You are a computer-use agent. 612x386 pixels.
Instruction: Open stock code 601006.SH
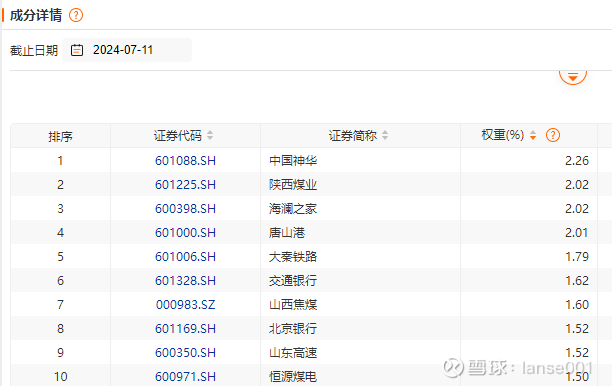click(x=185, y=256)
